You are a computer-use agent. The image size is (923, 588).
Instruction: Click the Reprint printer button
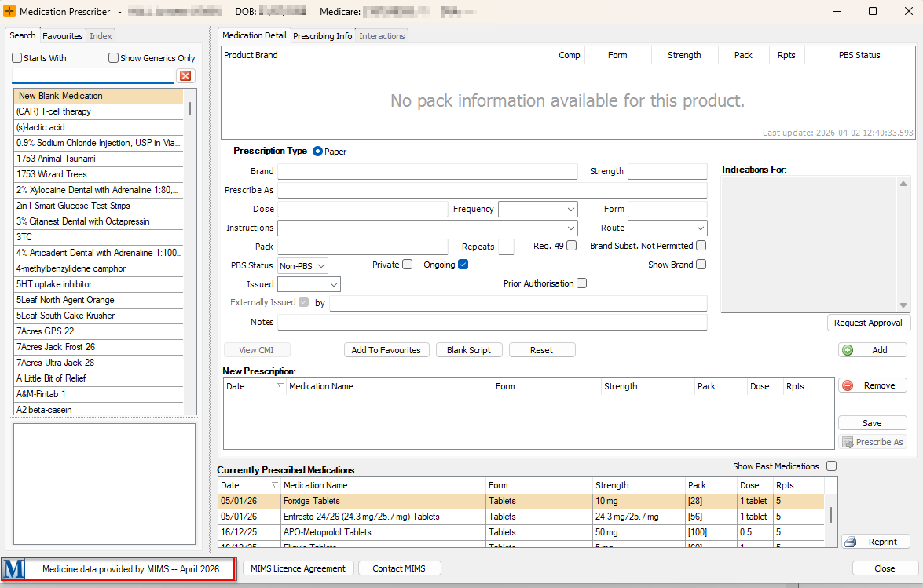pos(875,542)
